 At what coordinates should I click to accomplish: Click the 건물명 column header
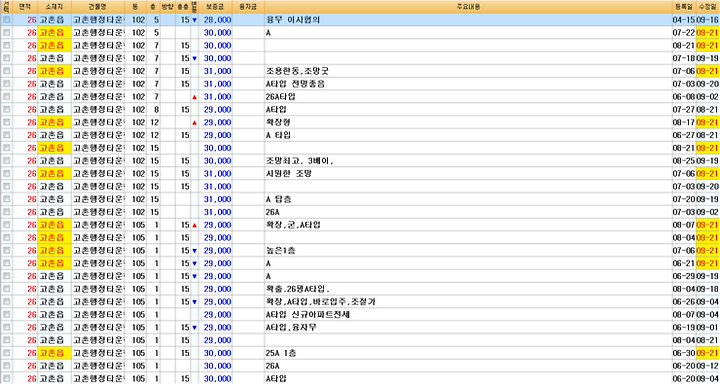coord(99,7)
